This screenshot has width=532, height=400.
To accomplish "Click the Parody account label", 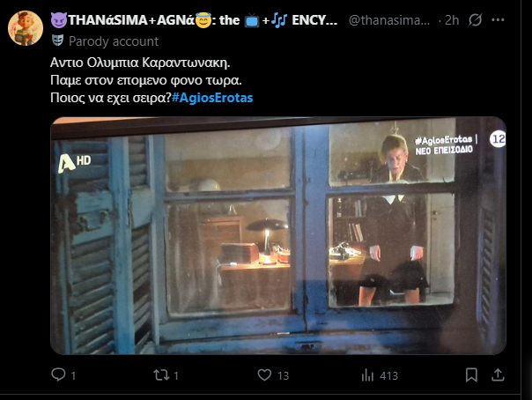I will click(x=114, y=41).
